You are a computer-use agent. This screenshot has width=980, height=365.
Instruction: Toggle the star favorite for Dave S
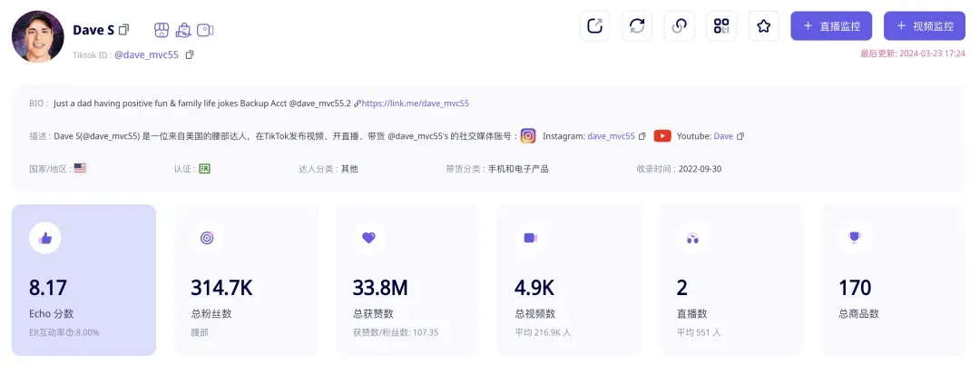[763, 25]
